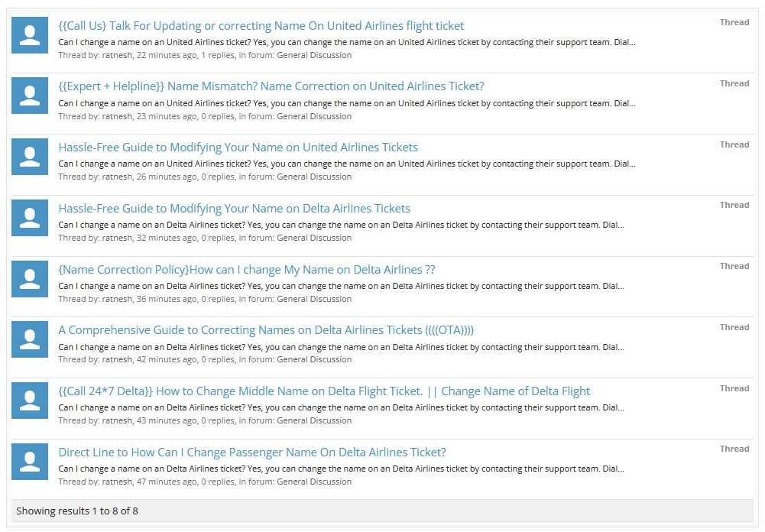This screenshot has width=765, height=532.
Task: Click 'ratnesh' in the 43 minutes ago thread
Action: click(117, 420)
